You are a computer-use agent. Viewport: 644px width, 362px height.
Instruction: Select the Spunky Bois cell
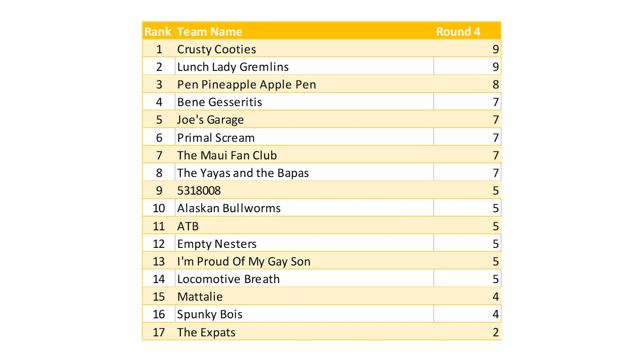click(x=210, y=314)
